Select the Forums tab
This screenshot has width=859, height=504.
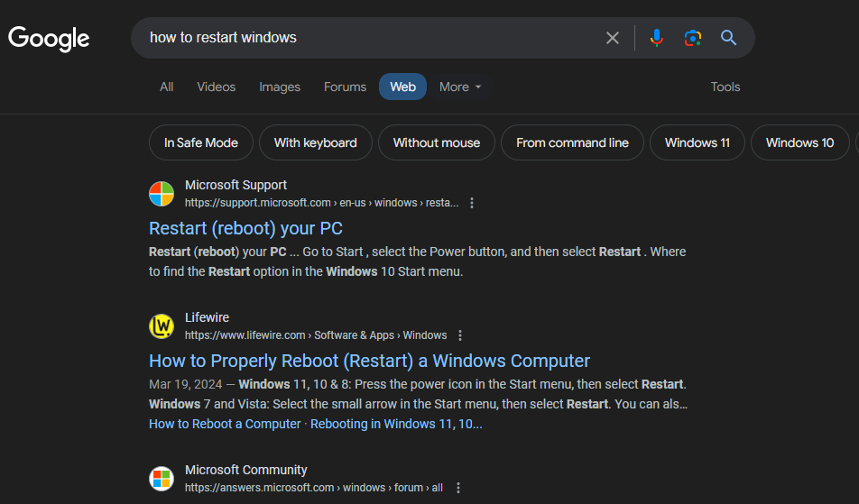(x=345, y=87)
